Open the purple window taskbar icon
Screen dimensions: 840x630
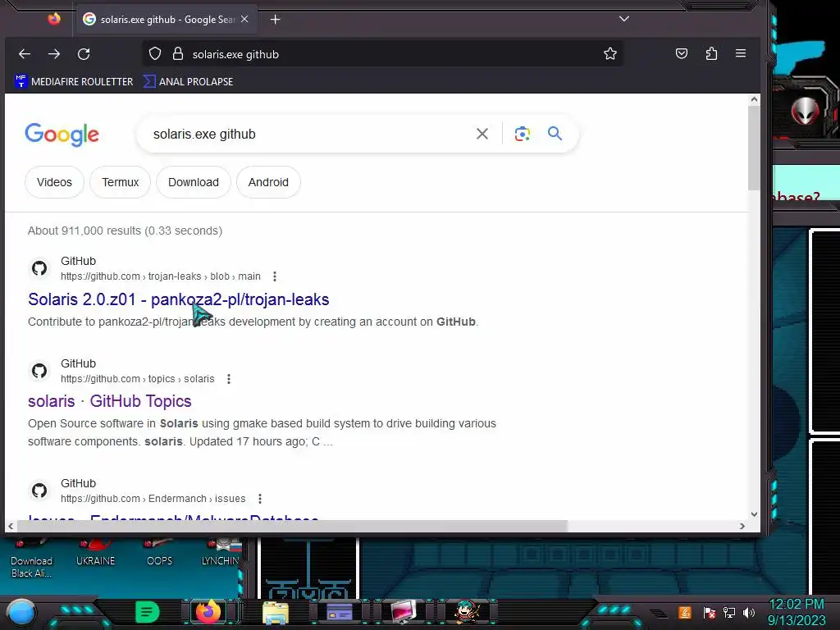(339, 612)
